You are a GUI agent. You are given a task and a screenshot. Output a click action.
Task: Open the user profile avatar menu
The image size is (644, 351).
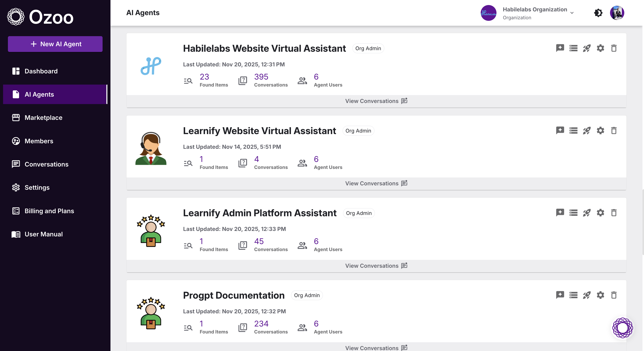[617, 13]
